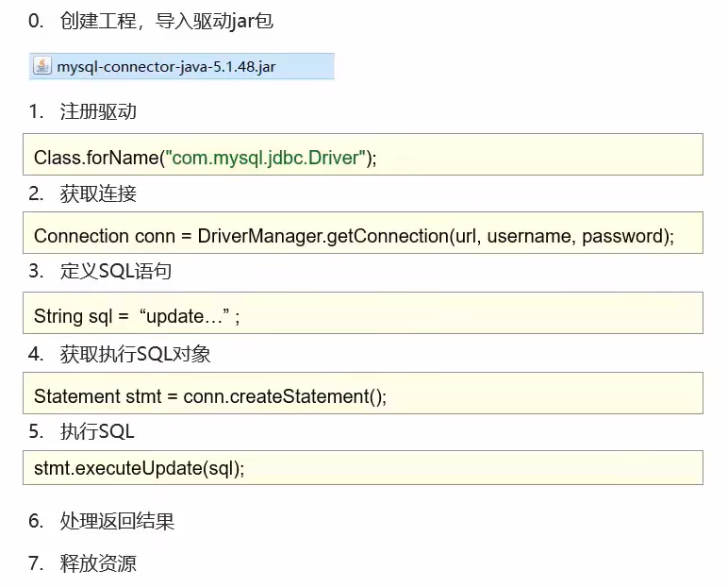Click the username parameter in getConnection

coord(527,236)
